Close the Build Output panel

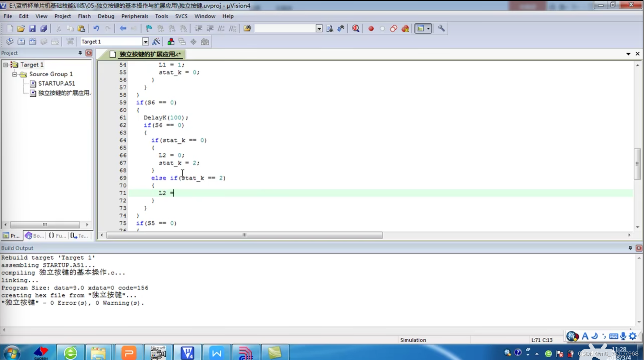[639, 248]
